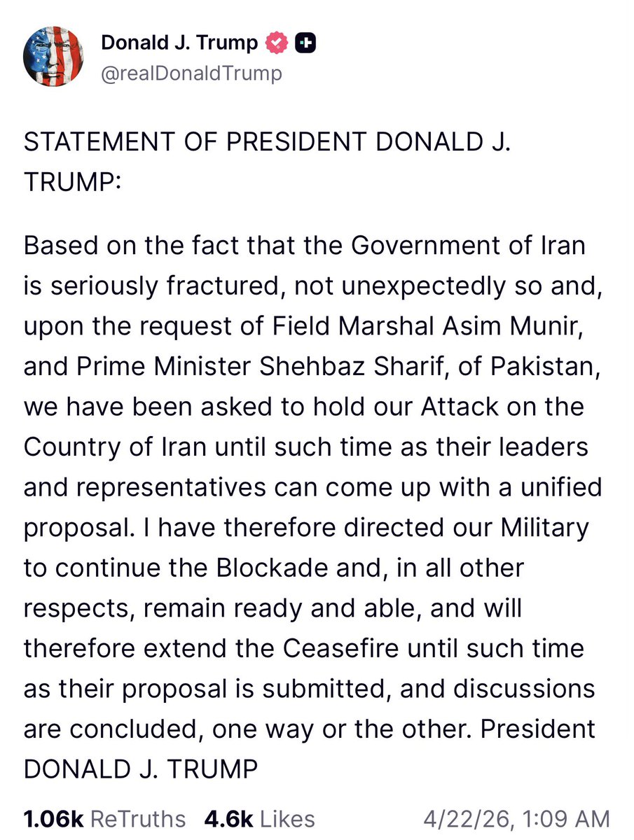This screenshot has width=634, height=840.
Task: View the 4.6k Likes list
Action: tap(259, 818)
